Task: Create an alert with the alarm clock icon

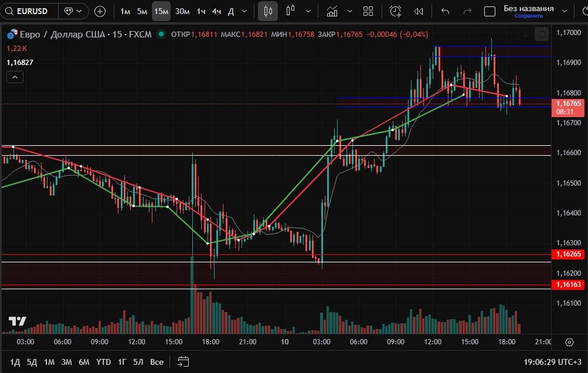Action: [396, 11]
